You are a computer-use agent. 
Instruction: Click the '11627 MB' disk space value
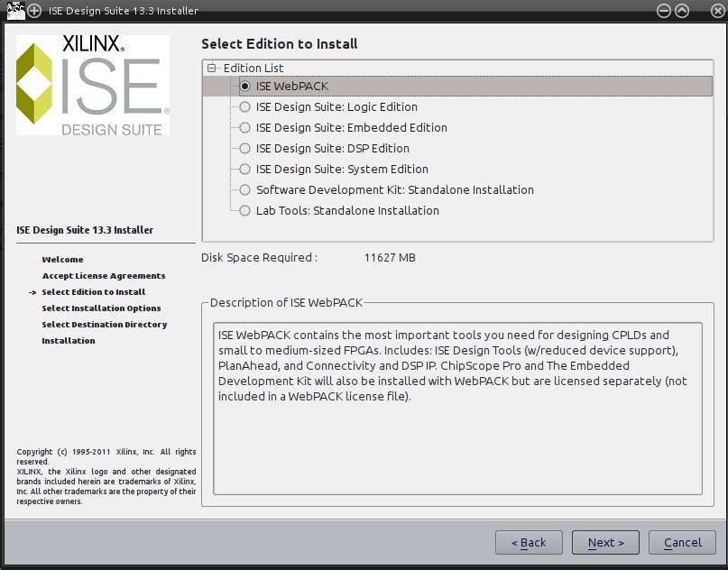point(390,258)
